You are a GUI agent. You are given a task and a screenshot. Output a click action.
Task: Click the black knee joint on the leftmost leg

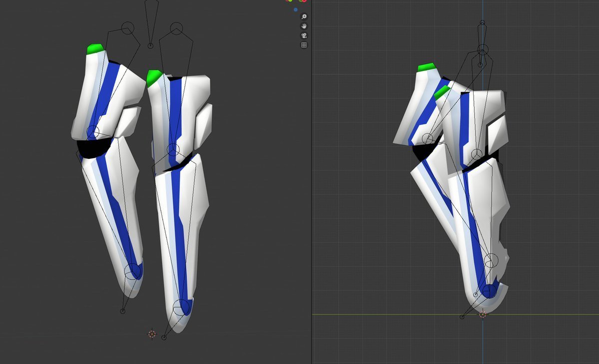click(91, 148)
